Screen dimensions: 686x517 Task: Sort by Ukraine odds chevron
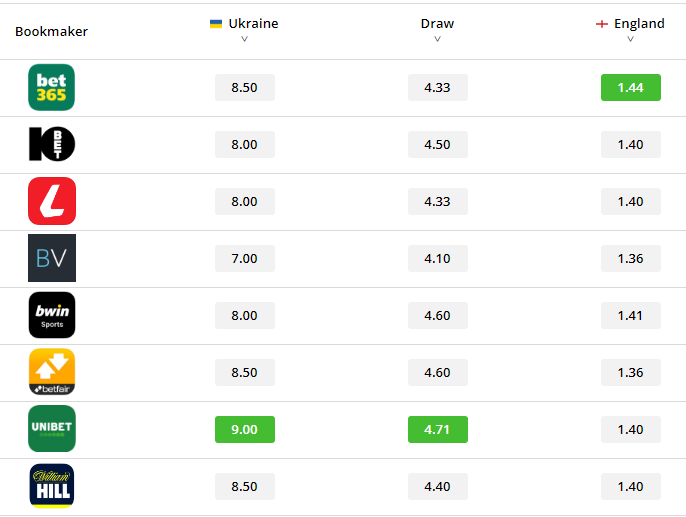coord(245,39)
